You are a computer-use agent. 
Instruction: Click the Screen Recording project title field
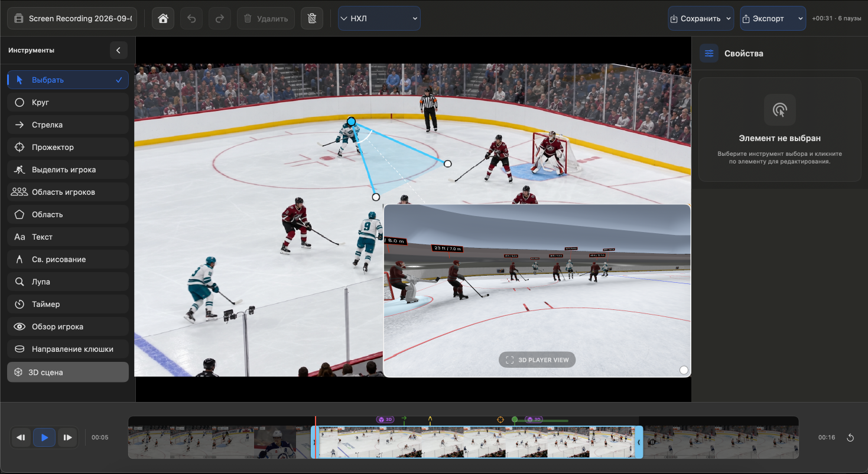click(x=73, y=18)
